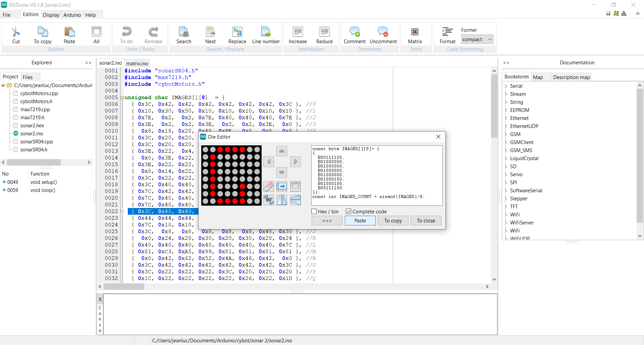This screenshot has width=644, height=345.
Task: Click the Paste button in Die Editor
Action: click(360, 221)
